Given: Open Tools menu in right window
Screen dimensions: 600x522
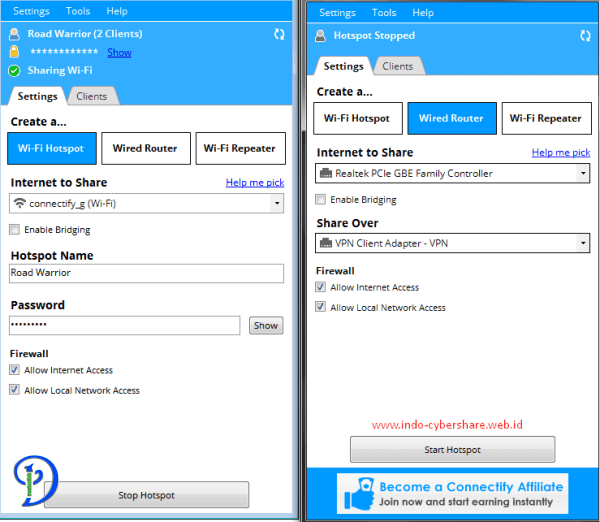Looking at the screenshot, I should coord(384,13).
